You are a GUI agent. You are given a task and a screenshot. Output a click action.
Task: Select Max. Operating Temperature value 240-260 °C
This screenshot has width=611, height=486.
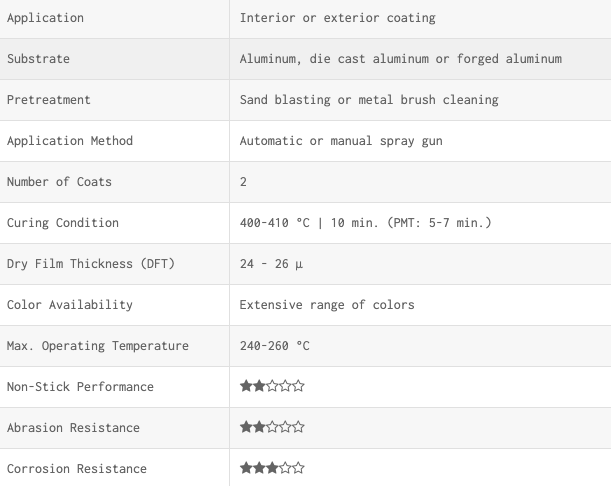tap(275, 346)
